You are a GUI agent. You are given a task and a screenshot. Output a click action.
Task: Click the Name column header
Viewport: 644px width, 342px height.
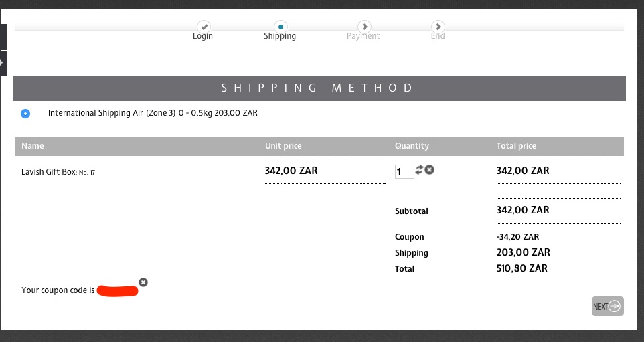click(33, 146)
